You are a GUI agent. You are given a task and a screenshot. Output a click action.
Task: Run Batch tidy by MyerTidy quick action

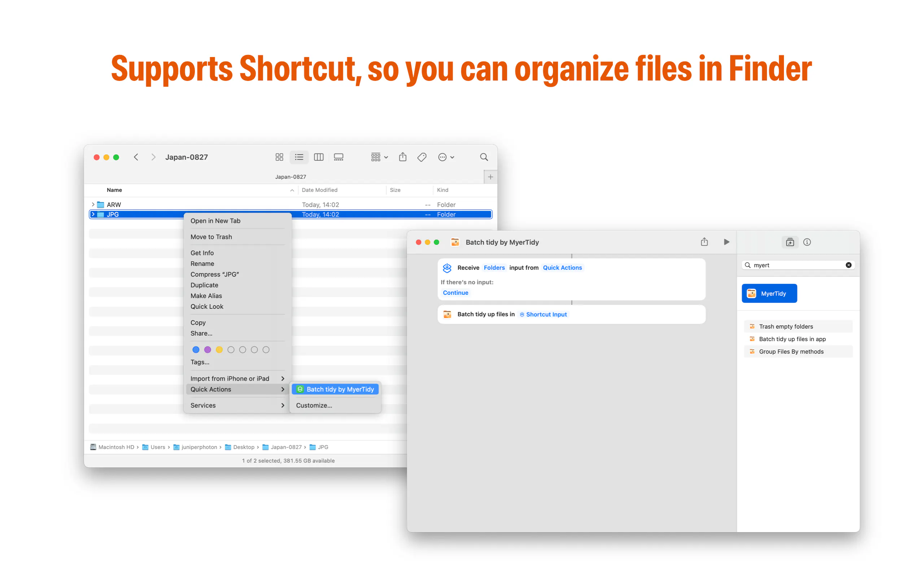pyautogui.click(x=335, y=389)
